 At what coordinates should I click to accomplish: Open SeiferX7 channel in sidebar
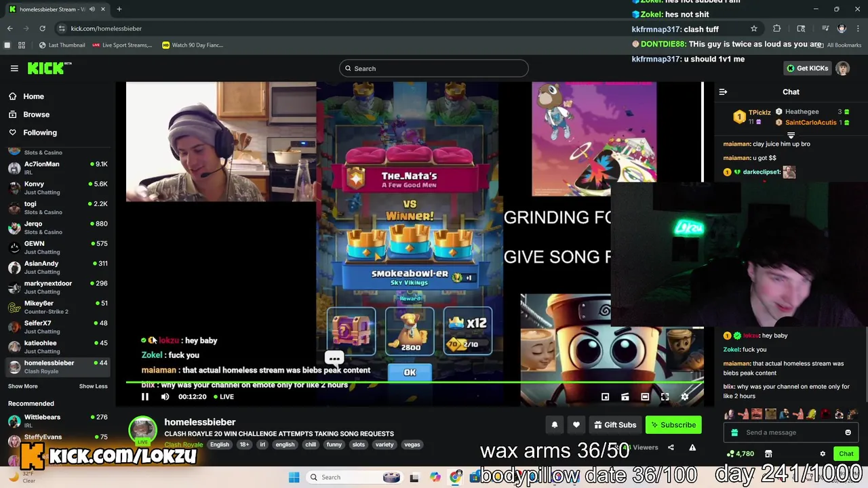coord(58,327)
